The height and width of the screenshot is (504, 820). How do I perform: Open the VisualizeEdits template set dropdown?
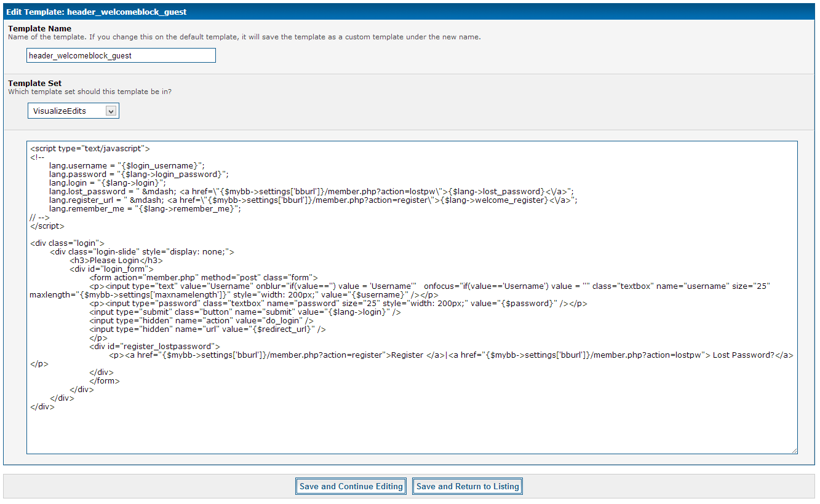click(x=73, y=111)
